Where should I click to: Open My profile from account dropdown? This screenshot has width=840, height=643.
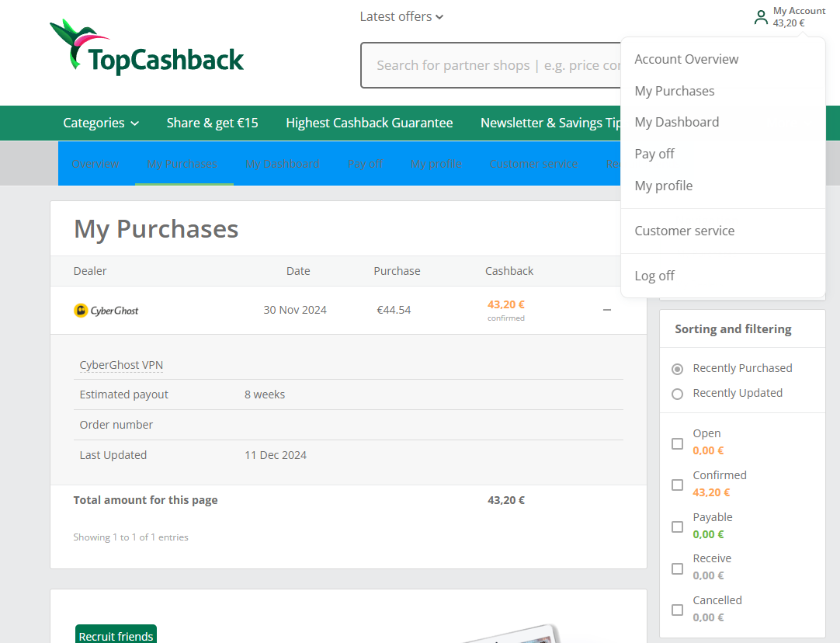663,186
